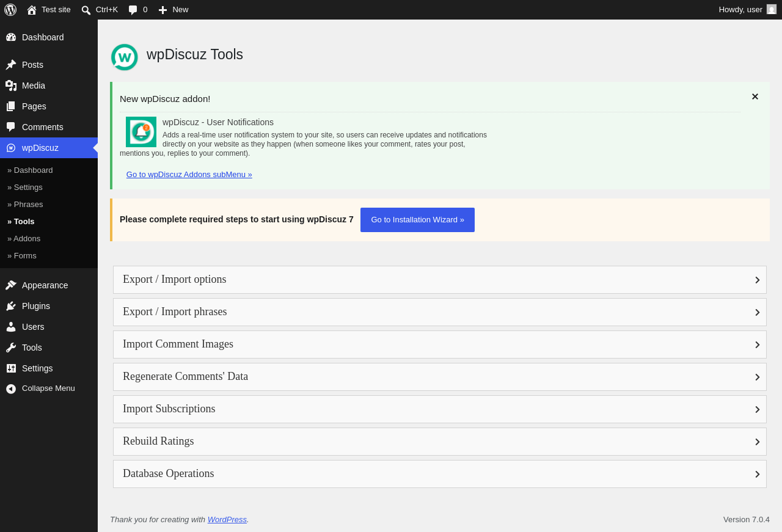782x532 pixels.
Task: Expand Regenerate Comments' Data section
Action: (x=440, y=377)
